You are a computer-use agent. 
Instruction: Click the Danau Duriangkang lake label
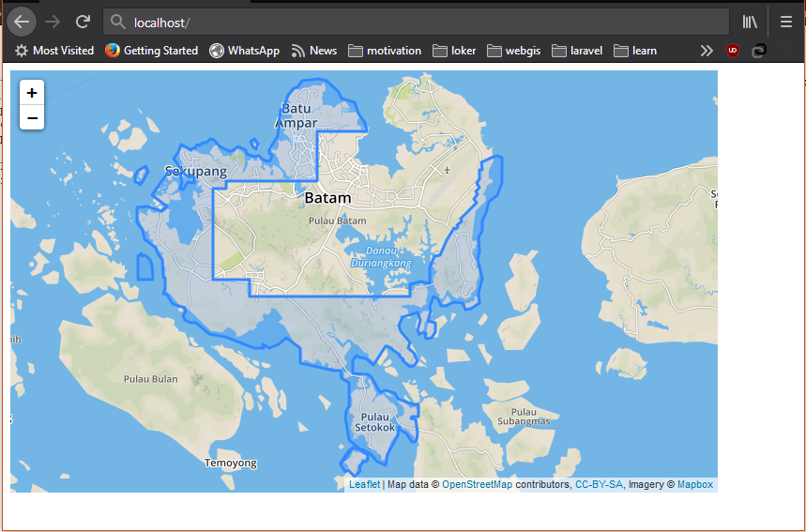pos(381,256)
